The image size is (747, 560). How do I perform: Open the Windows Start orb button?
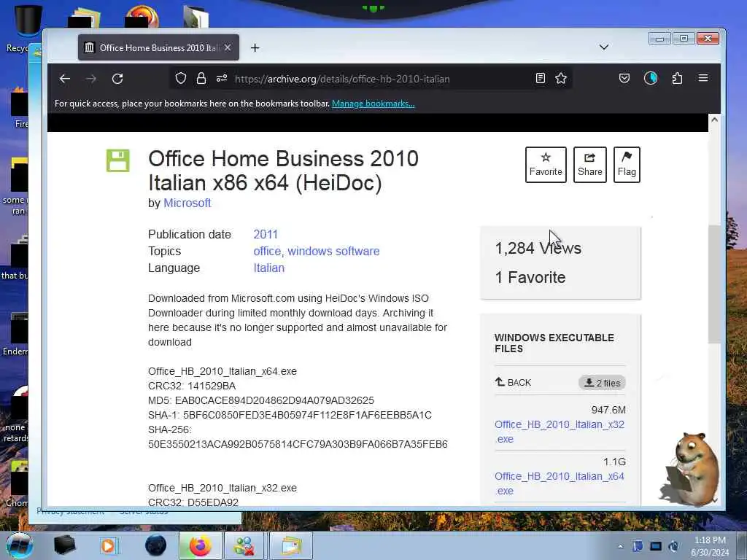[20, 545]
